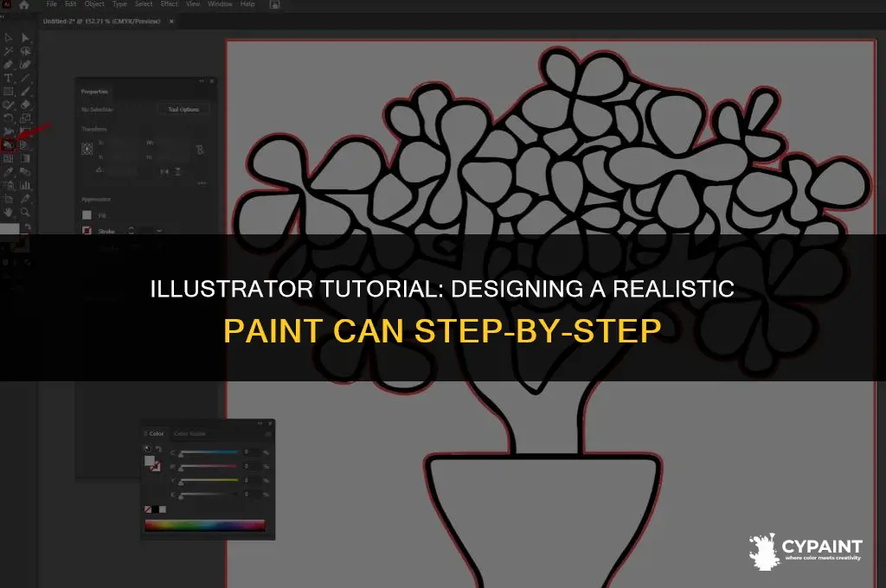Open Stroke weight dropdown in Properties

pos(159,231)
